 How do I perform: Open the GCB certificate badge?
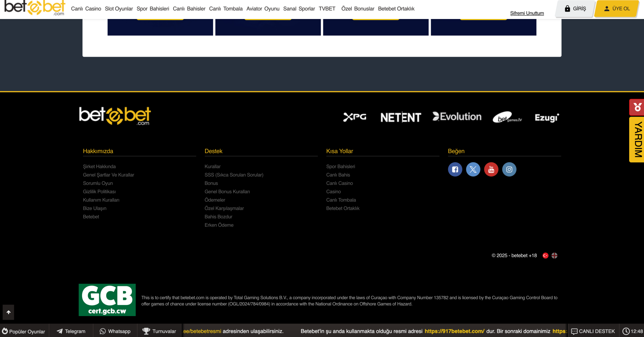click(107, 300)
